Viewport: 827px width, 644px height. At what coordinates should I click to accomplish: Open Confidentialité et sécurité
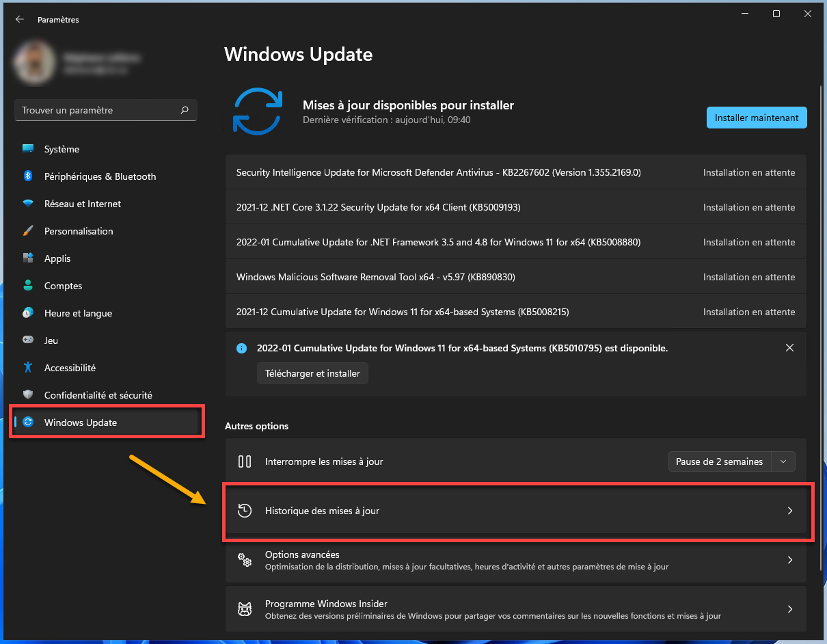(106, 395)
